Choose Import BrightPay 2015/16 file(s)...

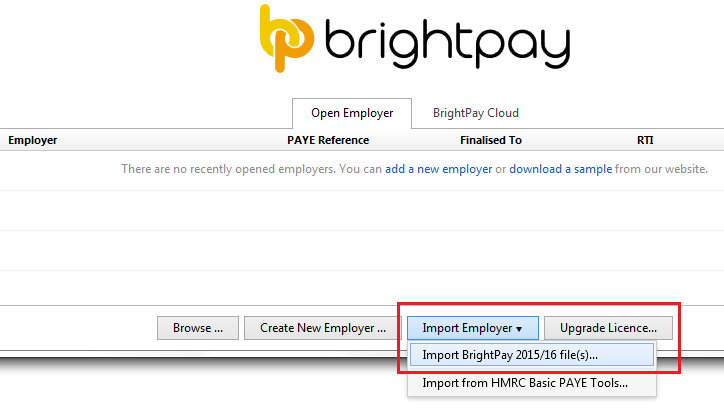(531, 355)
